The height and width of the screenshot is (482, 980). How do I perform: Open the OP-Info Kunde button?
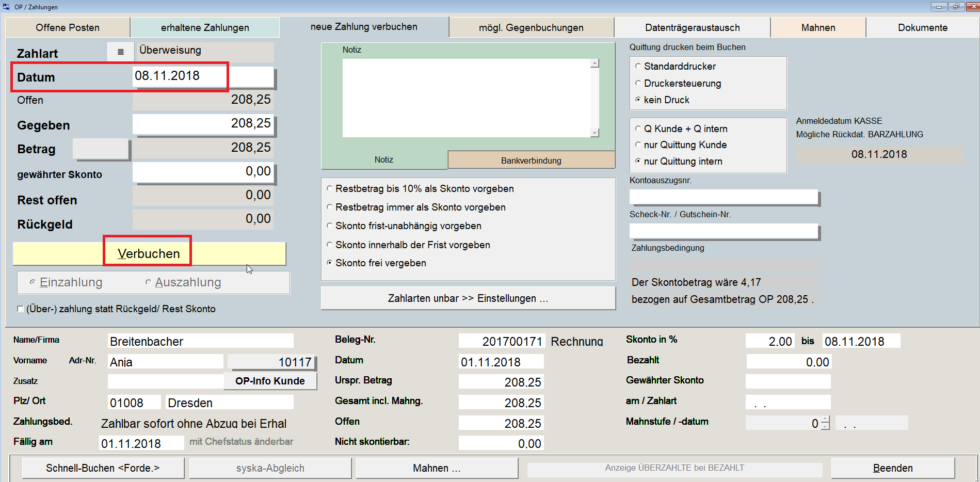tap(270, 381)
